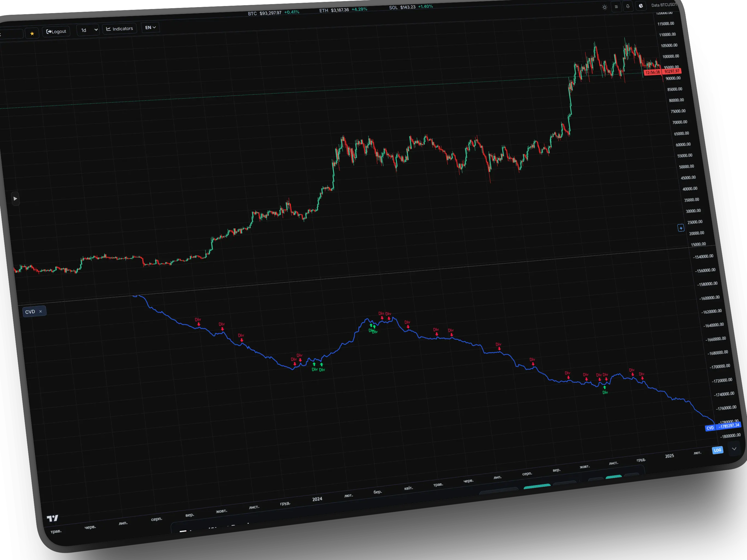This screenshot has width=747, height=560.
Task: Open the Indicators menu
Action: click(x=119, y=29)
